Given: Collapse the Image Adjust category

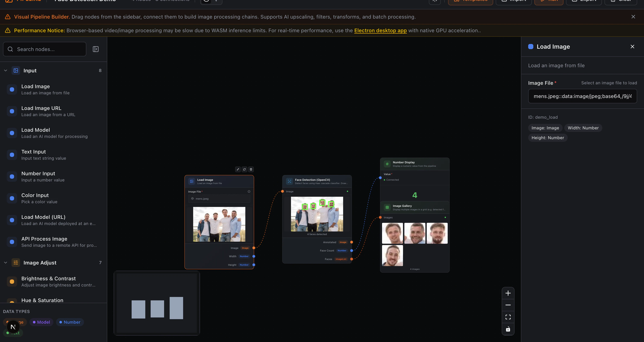Looking at the screenshot, I should (x=6, y=263).
